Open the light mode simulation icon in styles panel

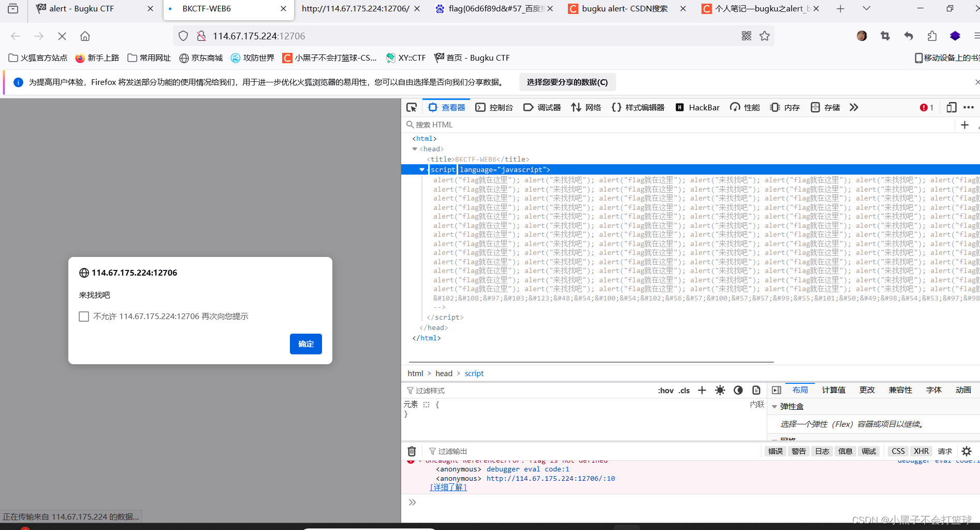point(720,390)
